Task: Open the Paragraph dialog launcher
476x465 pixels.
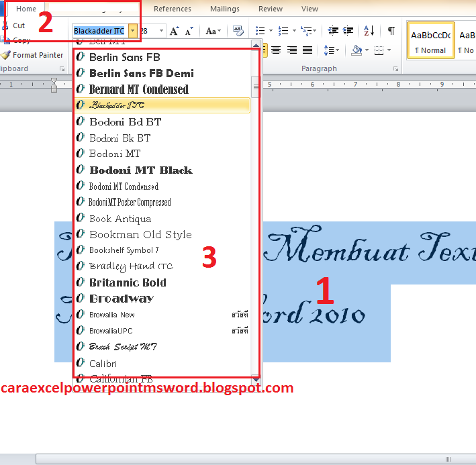Action: coord(395,69)
